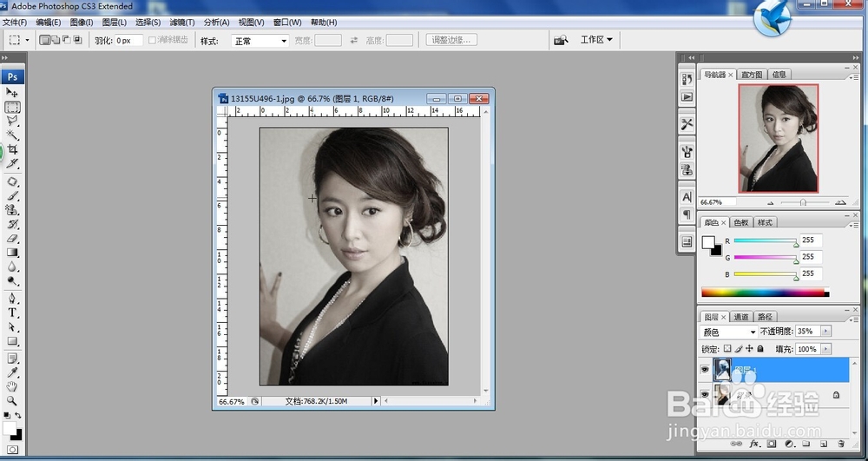Open the 不透明度 opacity slider arrow
Viewport: 868px width, 461px height.
click(826, 332)
